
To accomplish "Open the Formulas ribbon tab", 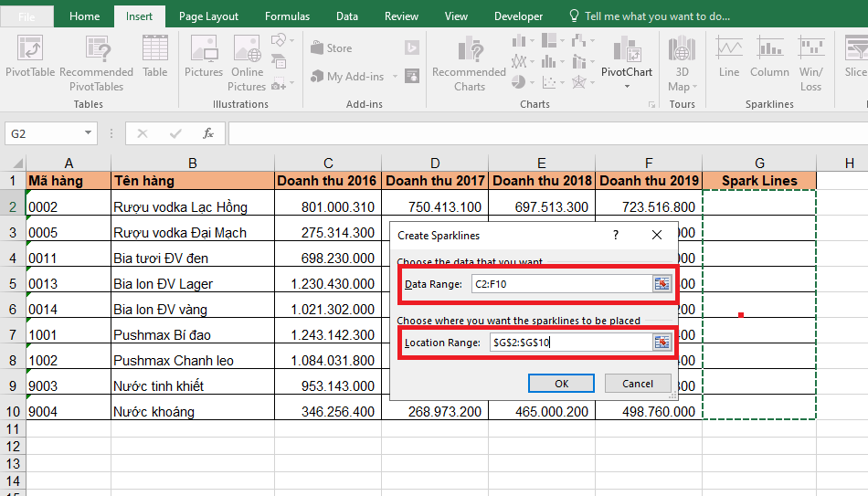I will (x=287, y=16).
